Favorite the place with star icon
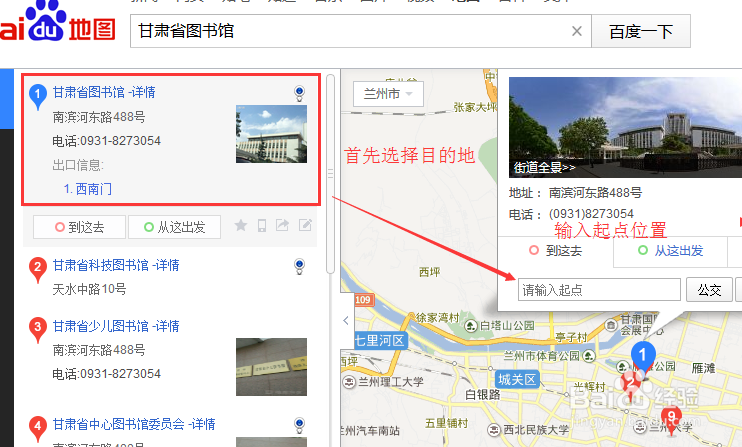This screenshot has height=447, width=742. tap(241, 226)
